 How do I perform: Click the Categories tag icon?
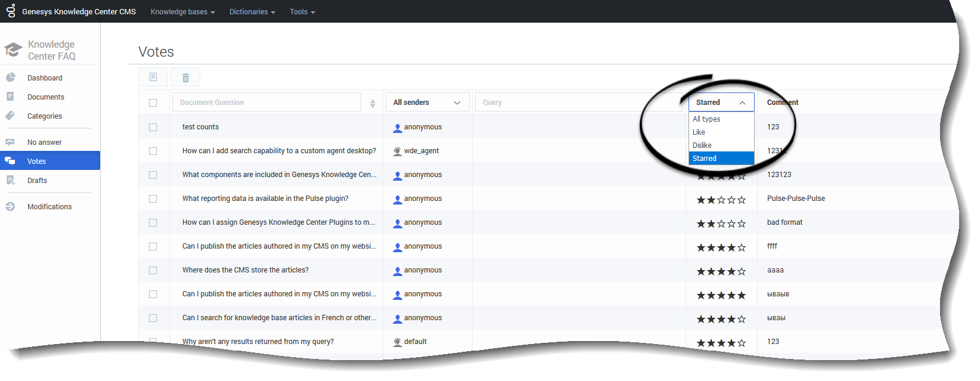point(10,116)
